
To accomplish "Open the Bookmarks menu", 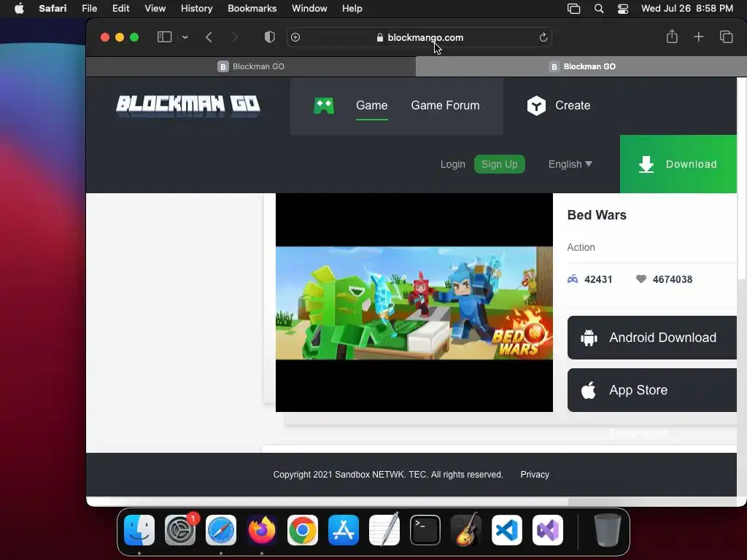I will (x=252, y=9).
